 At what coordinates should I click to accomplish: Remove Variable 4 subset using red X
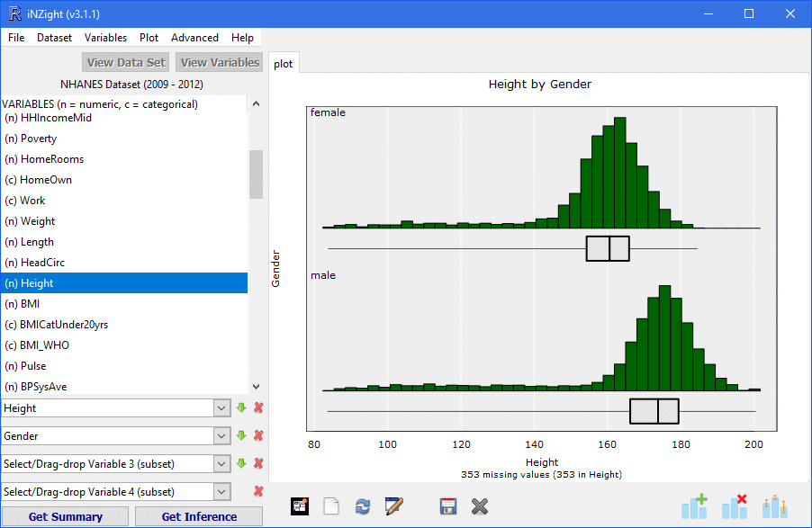[258, 492]
